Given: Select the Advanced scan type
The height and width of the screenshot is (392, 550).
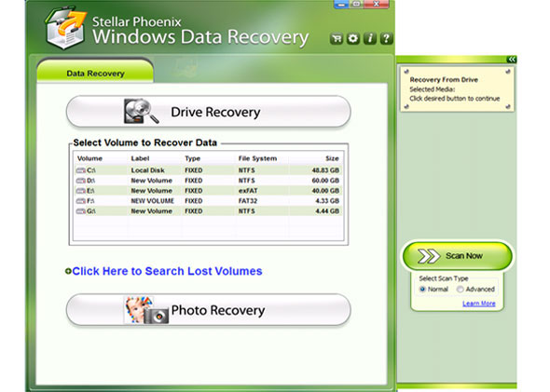Looking at the screenshot, I should (460, 289).
